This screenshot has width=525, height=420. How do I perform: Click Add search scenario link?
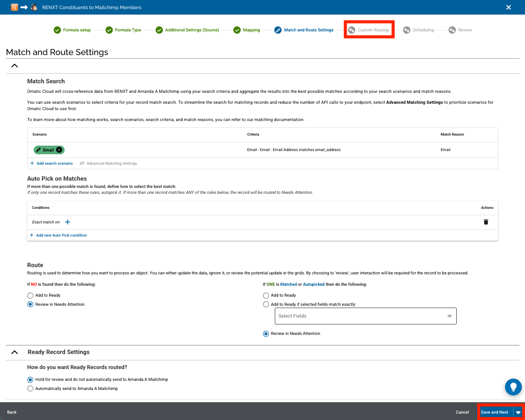(55, 163)
